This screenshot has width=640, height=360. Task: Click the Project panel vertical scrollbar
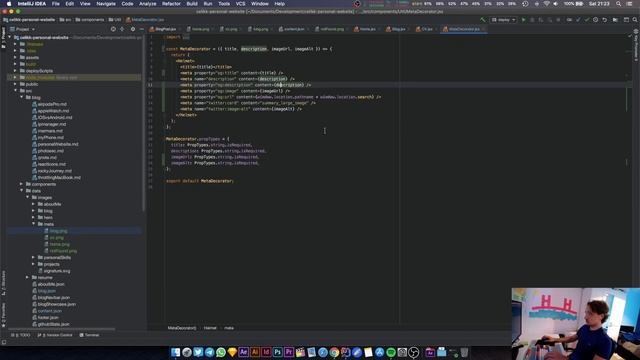144,122
